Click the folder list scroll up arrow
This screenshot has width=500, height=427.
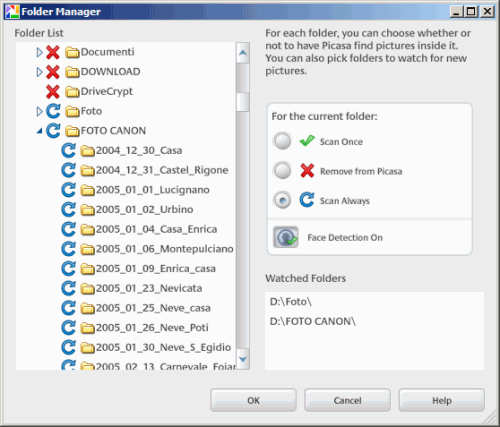click(x=243, y=53)
